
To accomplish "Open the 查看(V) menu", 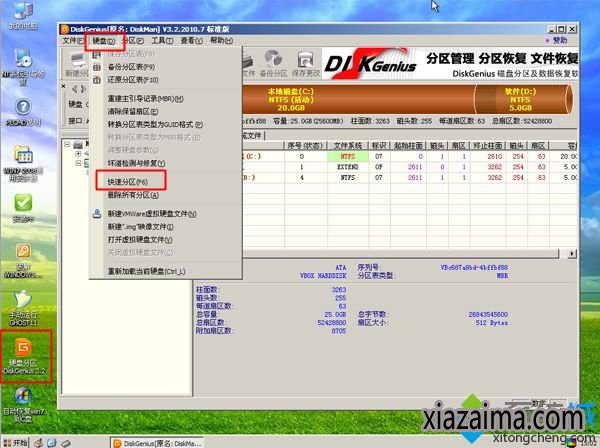I will (191, 40).
